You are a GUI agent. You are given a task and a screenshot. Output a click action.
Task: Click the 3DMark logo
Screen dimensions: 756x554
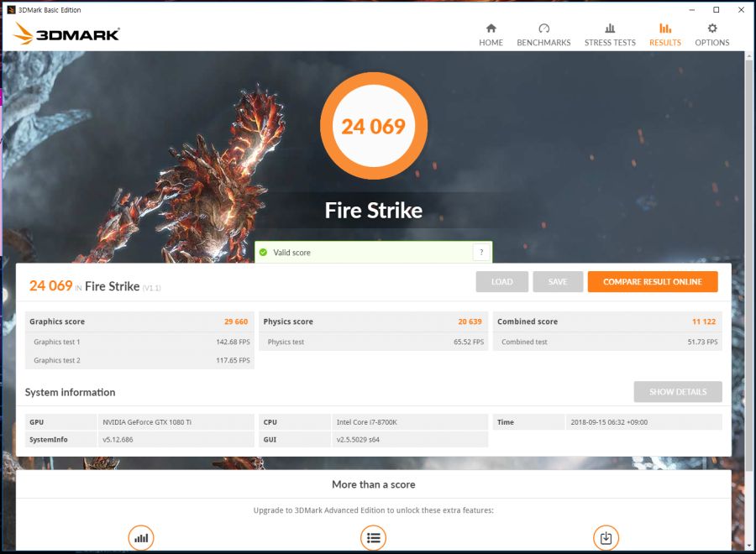click(x=66, y=34)
